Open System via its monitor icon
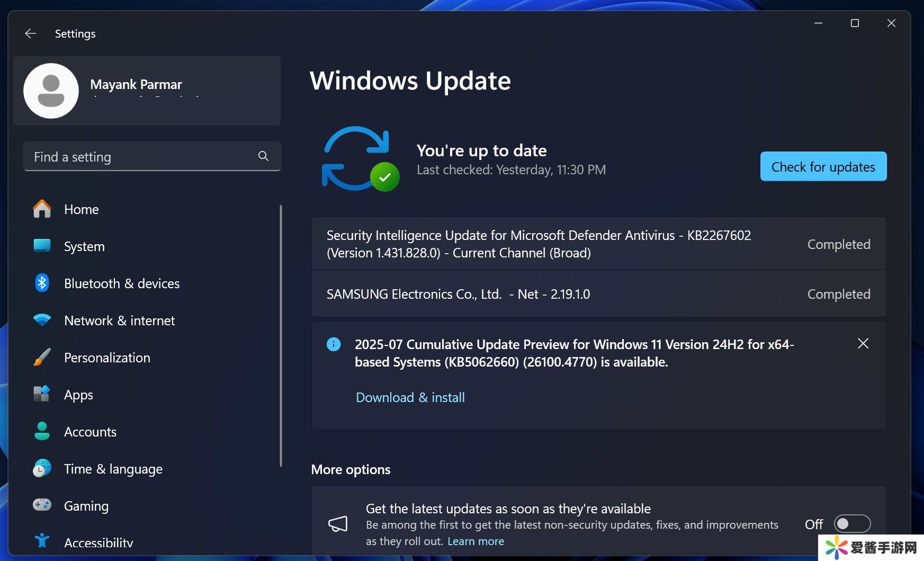The width and height of the screenshot is (924, 561). (42, 246)
